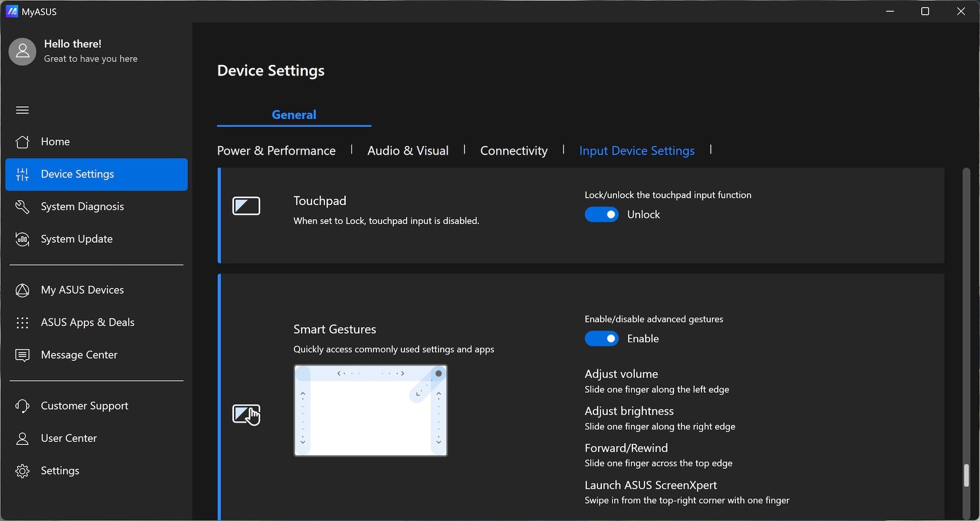980x521 pixels.
Task: Click the Settings gear icon
Action: click(22, 470)
